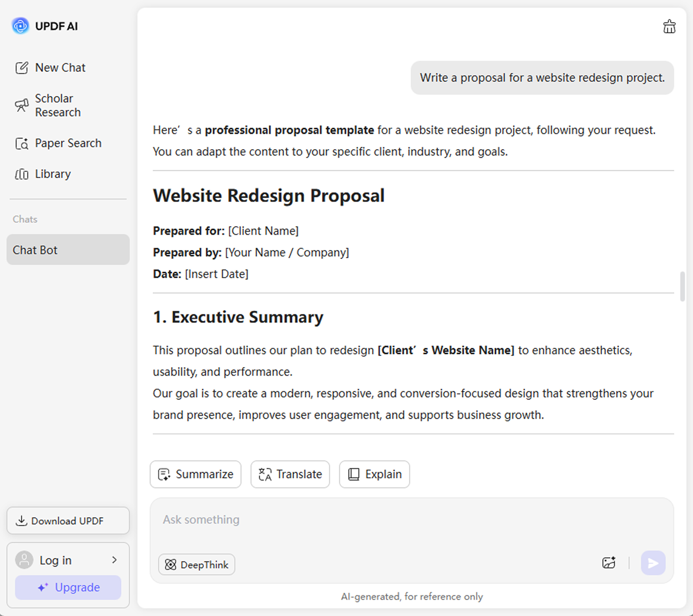Start a New Chat

60,68
